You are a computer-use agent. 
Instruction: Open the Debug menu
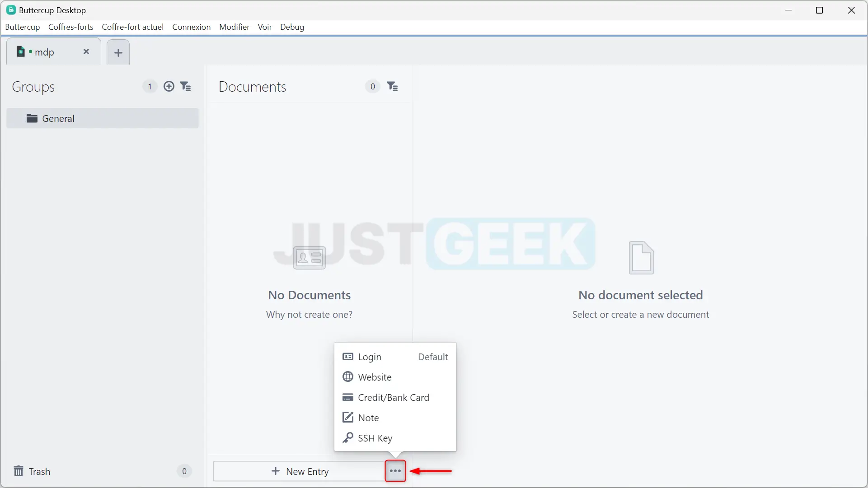click(292, 27)
